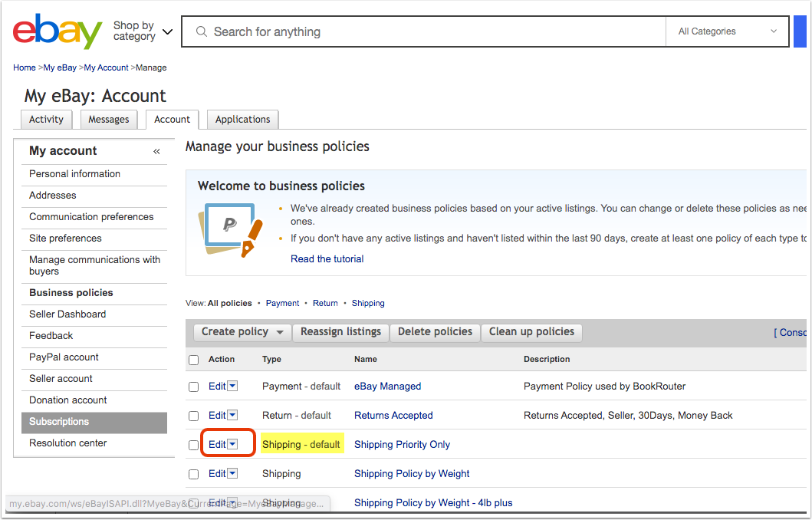
Task: Open Shipping Policy by Weight - 4lb plus
Action: (x=433, y=502)
